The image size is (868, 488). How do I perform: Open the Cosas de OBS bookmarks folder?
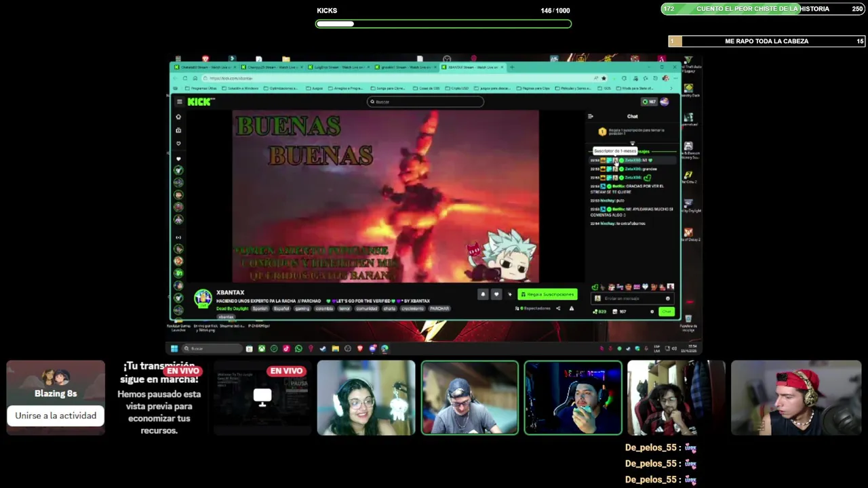click(427, 88)
